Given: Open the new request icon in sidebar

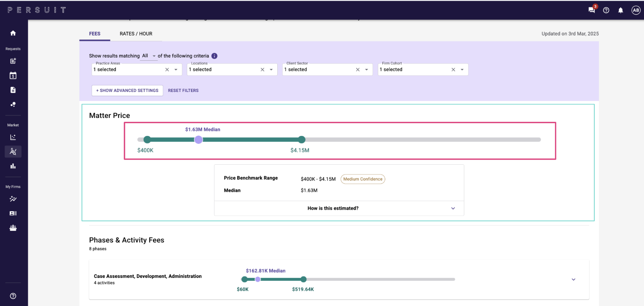Looking at the screenshot, I should (13, 61).
